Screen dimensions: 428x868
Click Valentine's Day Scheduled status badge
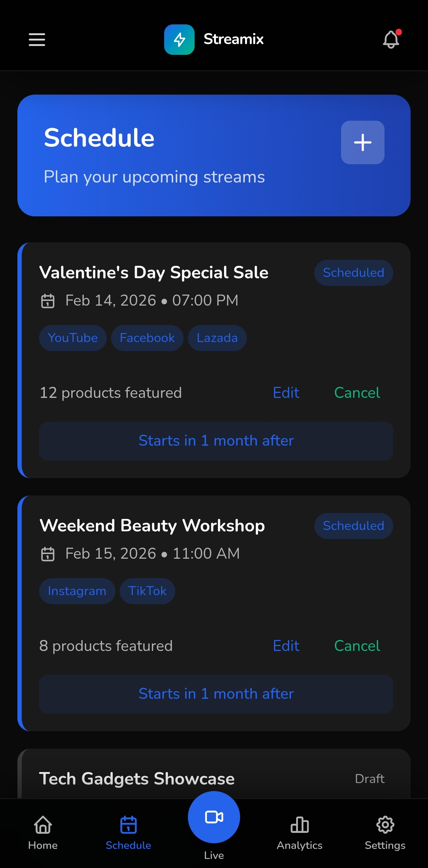coord(353,273)
